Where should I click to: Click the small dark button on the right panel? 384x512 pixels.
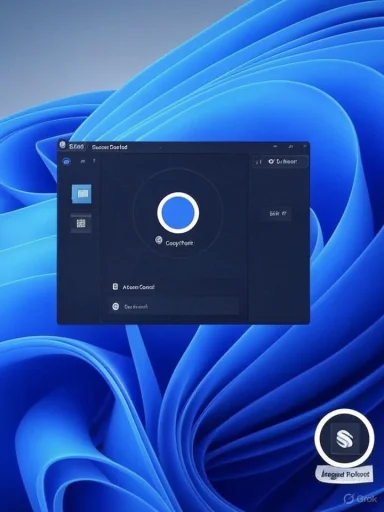pos(278,214)
